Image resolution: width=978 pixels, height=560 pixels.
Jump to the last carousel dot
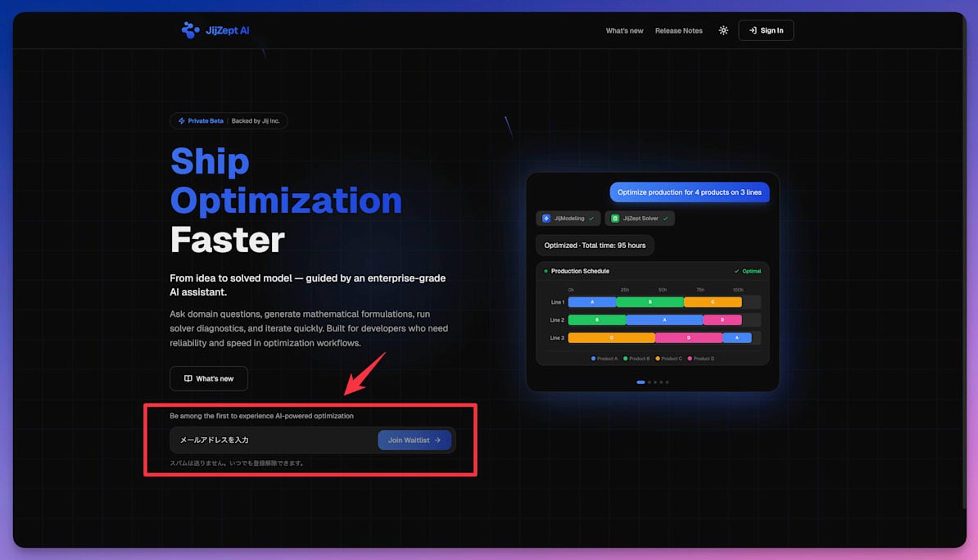(x=667, y=382)
